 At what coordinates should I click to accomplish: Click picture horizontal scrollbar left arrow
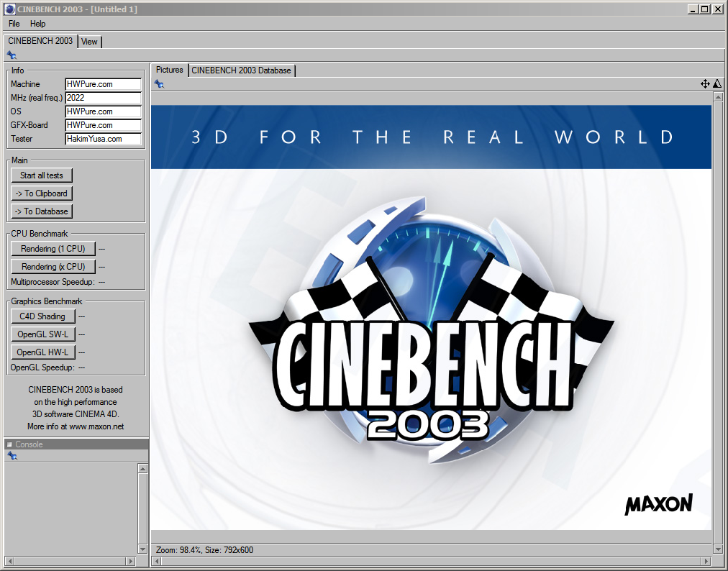click(x=157, y=561)
